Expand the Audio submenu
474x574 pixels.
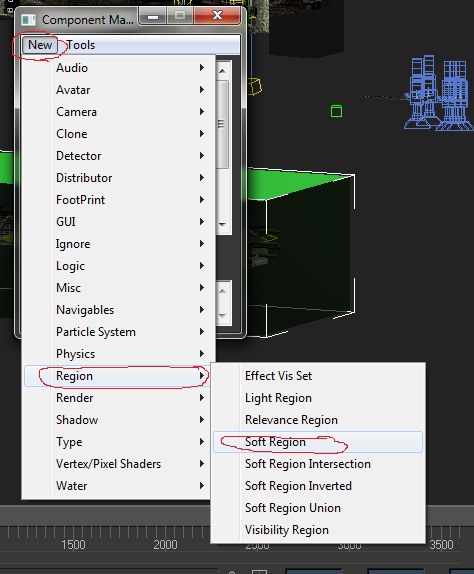[118, 68]
